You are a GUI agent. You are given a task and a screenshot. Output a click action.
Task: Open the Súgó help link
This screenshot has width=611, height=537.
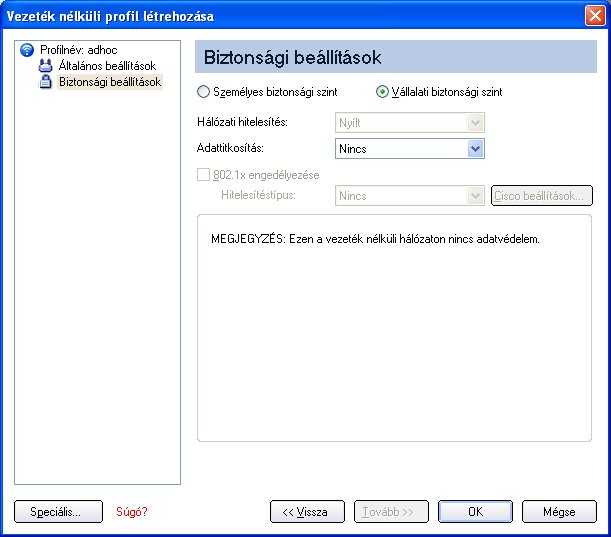click(x=132, y=512)
